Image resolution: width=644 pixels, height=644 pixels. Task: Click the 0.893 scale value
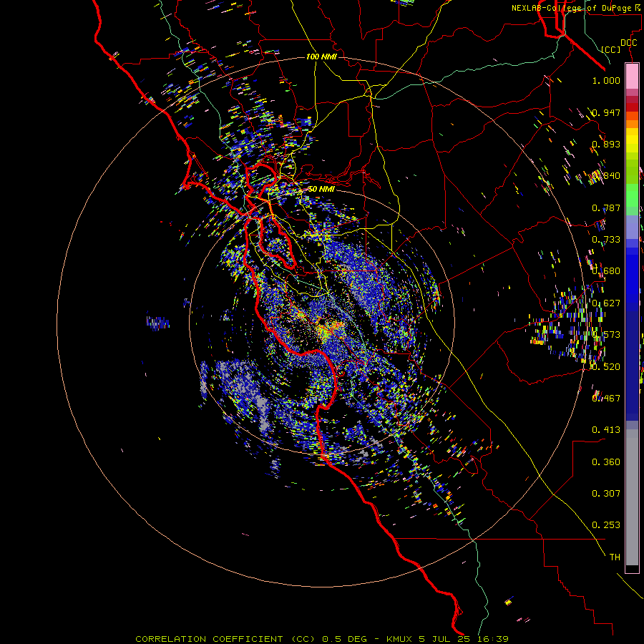pyautogui.click(x=606, y=144)
